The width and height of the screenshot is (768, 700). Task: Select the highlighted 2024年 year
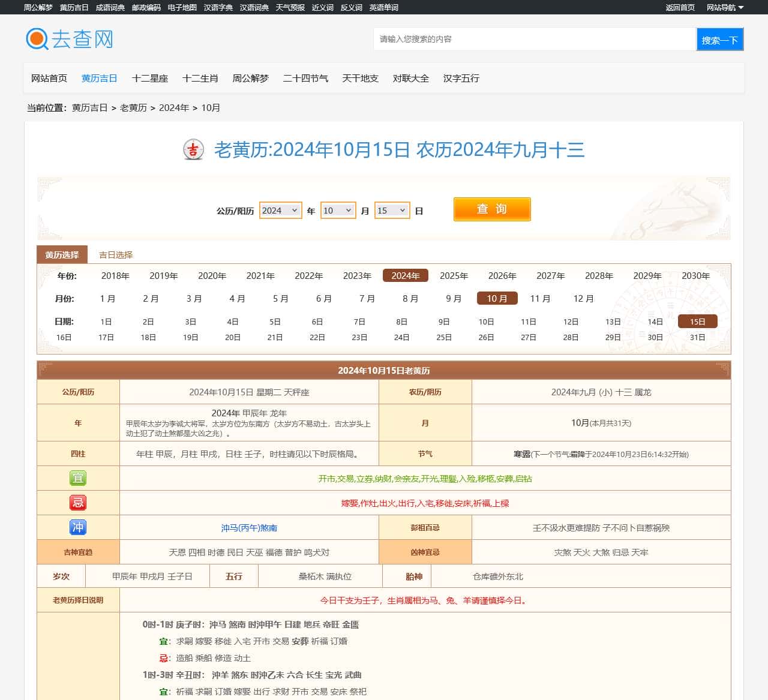point(406,276)
